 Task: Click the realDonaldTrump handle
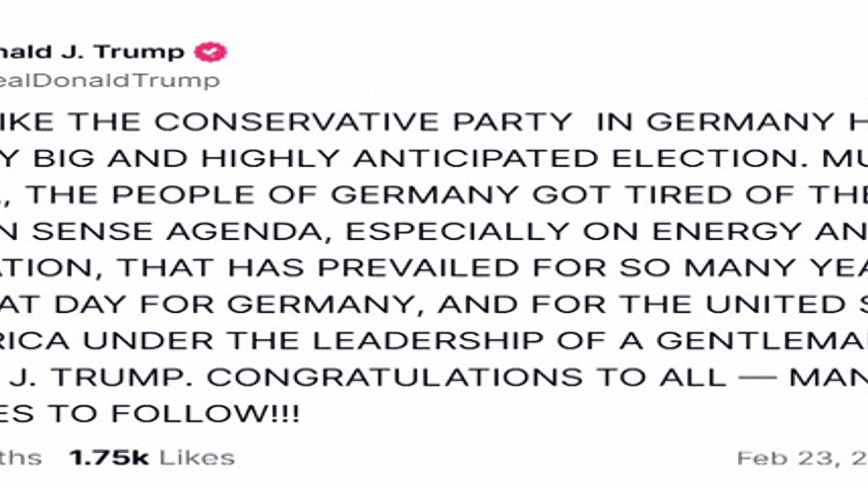coord(110,81)
